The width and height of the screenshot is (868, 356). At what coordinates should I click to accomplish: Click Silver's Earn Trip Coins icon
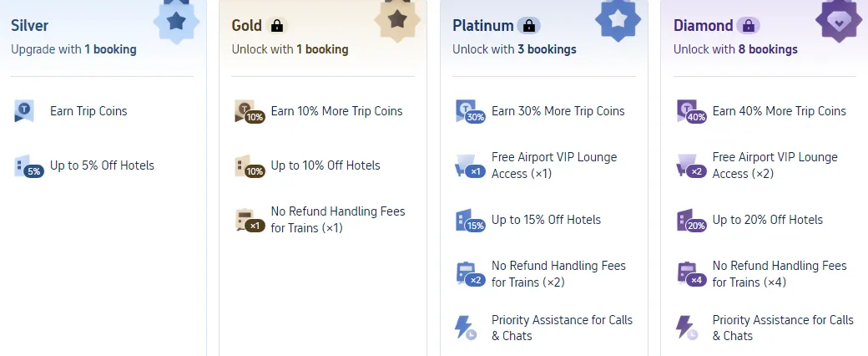coord(25,111)
